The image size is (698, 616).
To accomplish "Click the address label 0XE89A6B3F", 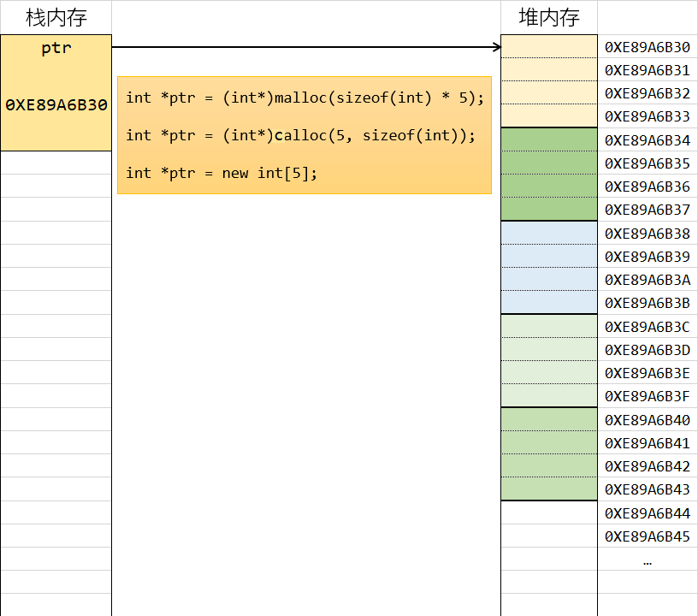I will [647, 396].
